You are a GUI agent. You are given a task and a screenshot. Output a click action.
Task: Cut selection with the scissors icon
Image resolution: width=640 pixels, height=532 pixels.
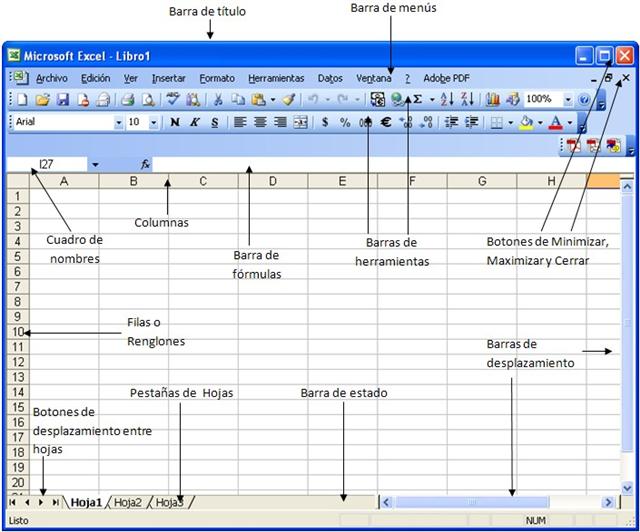(x=218, y=99)
